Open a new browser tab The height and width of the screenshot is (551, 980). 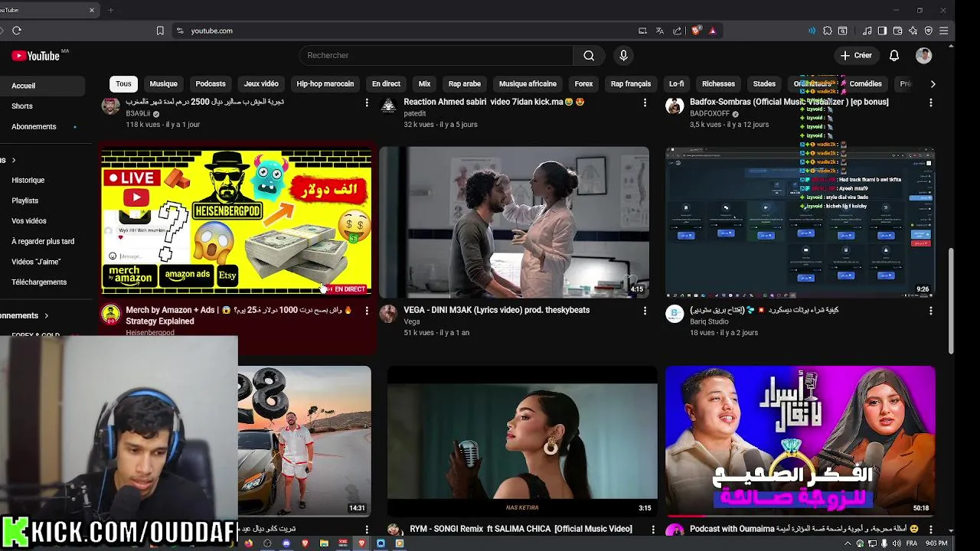111,10
